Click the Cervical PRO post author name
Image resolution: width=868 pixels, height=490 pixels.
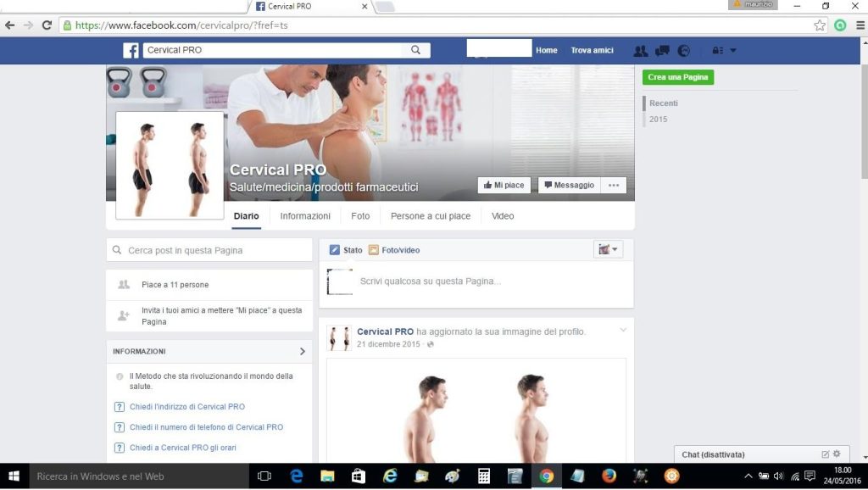(x=385, y=331)
